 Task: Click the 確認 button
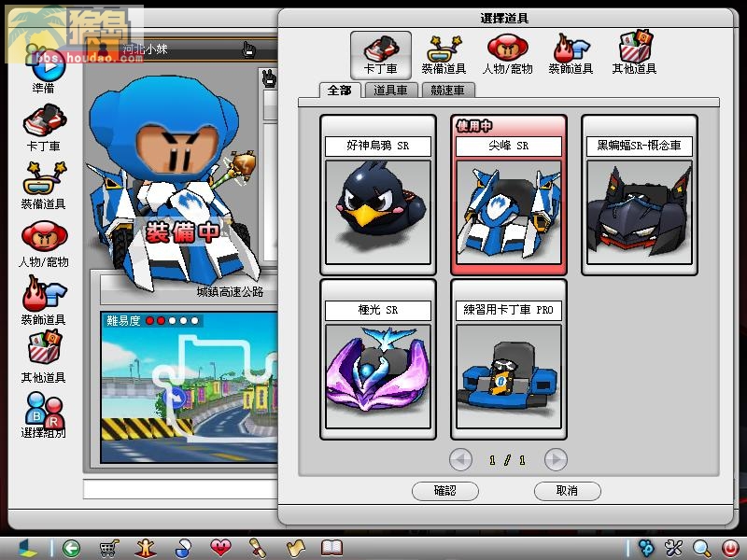[445, 491]
